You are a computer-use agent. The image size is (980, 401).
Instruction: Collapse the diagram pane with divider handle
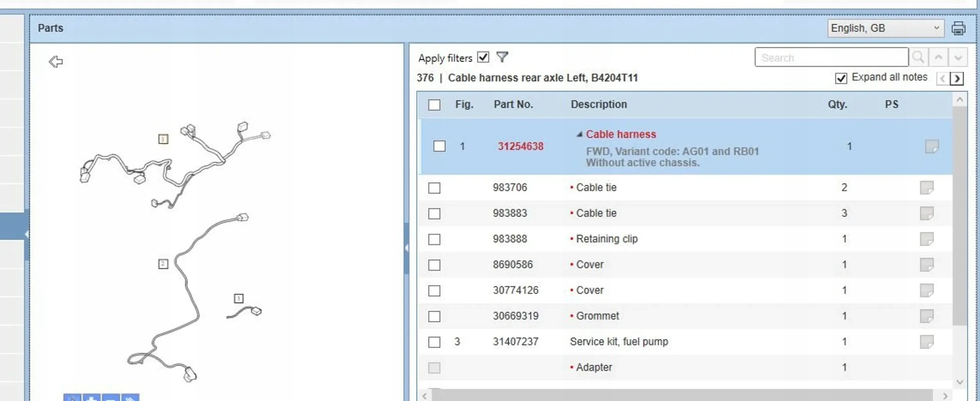(407, 248)
